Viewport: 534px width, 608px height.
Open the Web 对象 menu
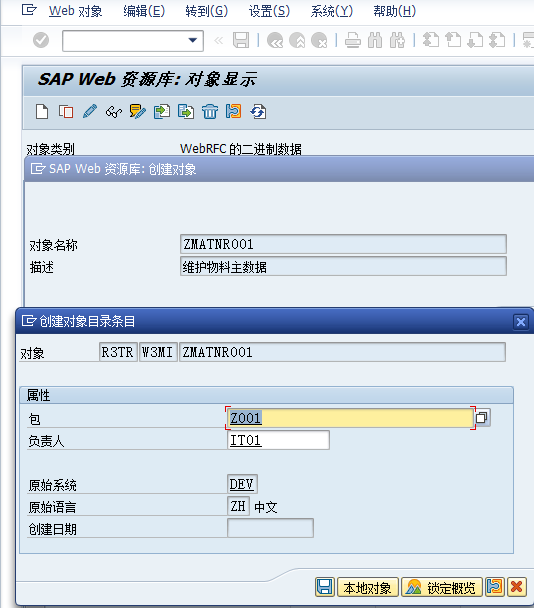tap(76, 11)
